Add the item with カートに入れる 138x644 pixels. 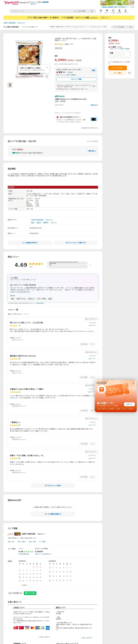click(117, 68)
